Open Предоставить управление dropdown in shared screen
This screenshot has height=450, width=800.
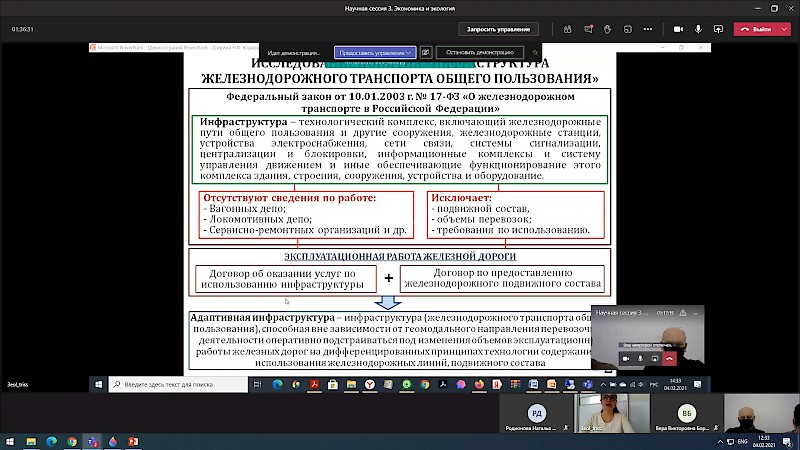point(374,51)
